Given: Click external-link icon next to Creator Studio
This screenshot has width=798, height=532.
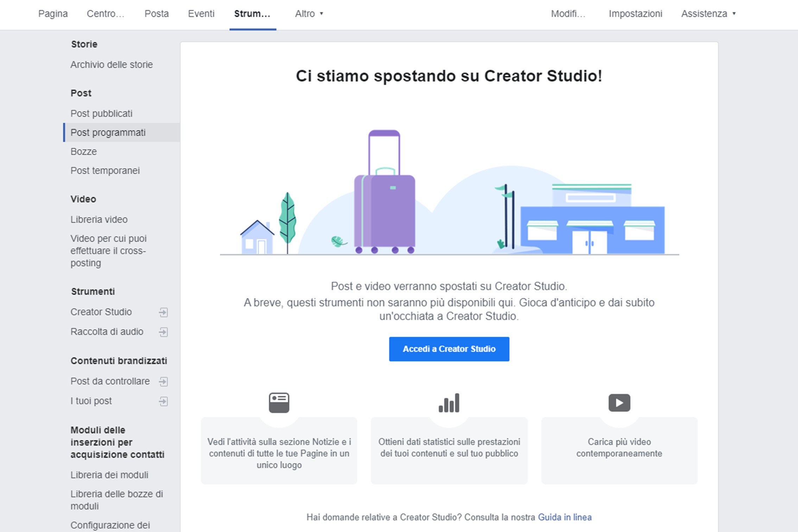Looking at the screenshot, I should (163, 312).
